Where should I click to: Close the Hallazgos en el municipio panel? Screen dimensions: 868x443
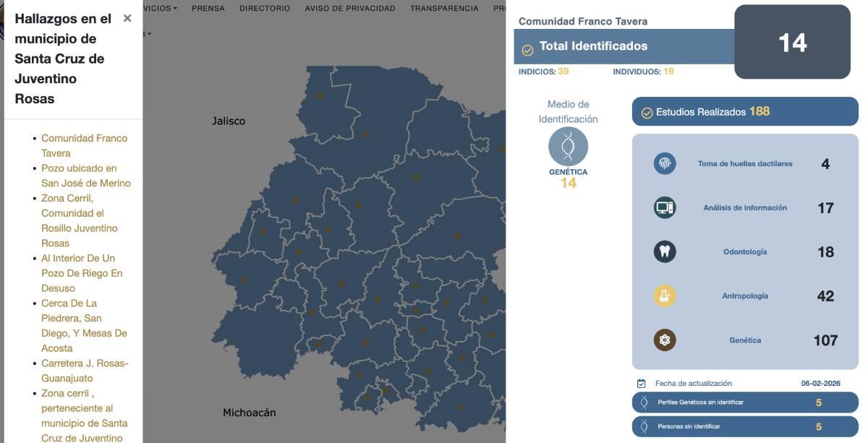tap(127, 18)
